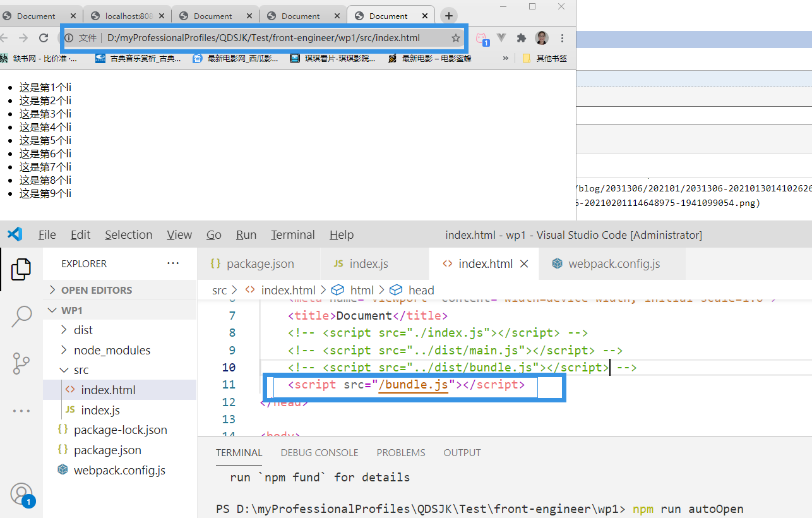
Task: Open the 最新电影 – 电影蜜蜂 bookmark
Action: tap(430, 58)
